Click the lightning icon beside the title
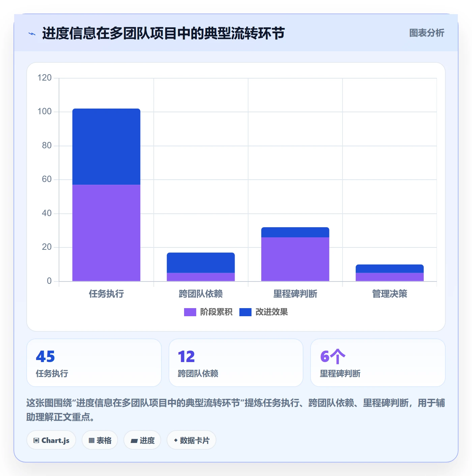 32,34
